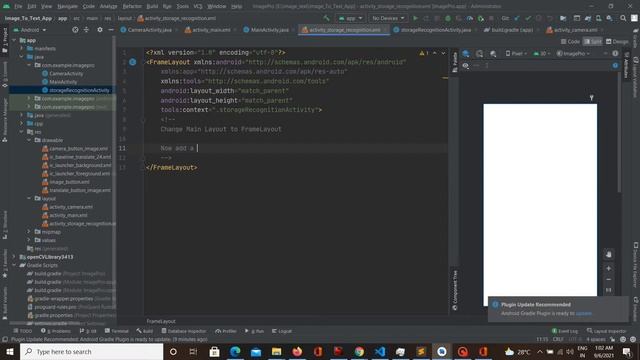Click the zoom in plus icon in preview
Viewport: 640px width, 360px height.
pyautogui.click(x=608, y=268)
